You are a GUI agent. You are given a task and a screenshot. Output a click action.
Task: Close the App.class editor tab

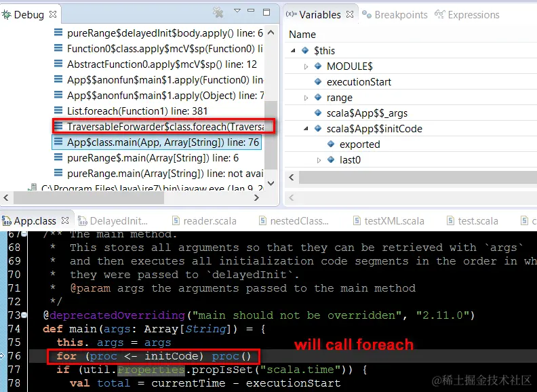65,220
